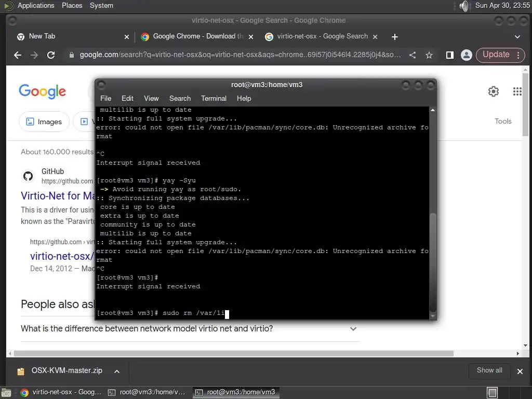The height and width of the screenshot is (399, 532).
Task: Close the virtio-net-osx search tab
Action: (x=375, y=37)
